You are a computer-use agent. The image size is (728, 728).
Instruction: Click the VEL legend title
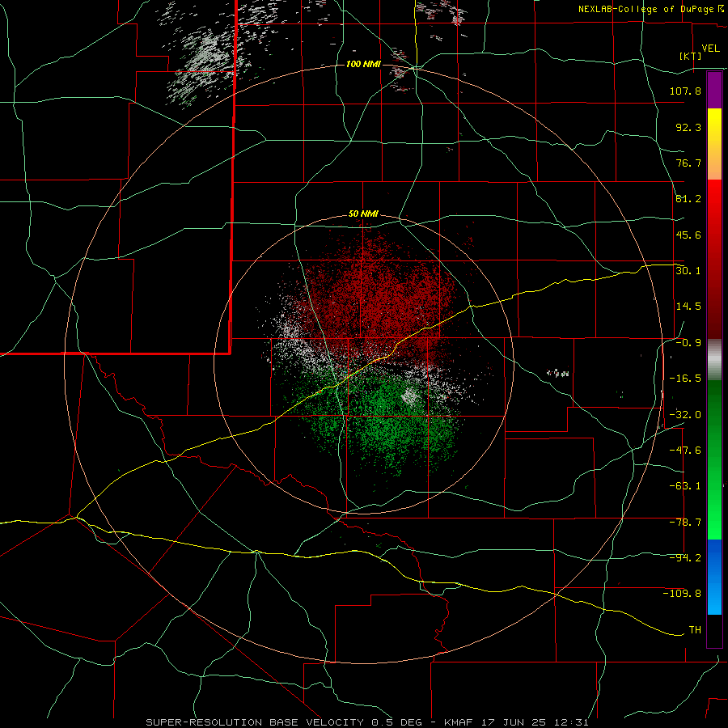(711, 49)
